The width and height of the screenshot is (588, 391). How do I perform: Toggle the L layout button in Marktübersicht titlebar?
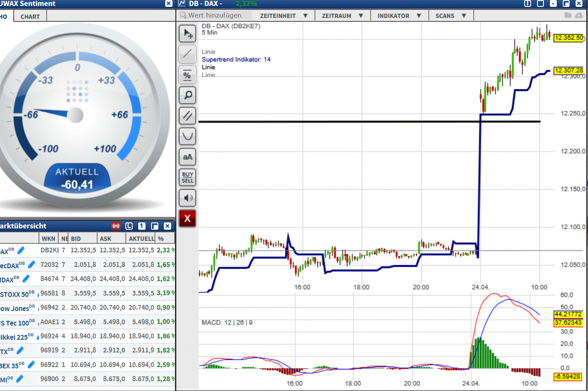pos(129,225)
